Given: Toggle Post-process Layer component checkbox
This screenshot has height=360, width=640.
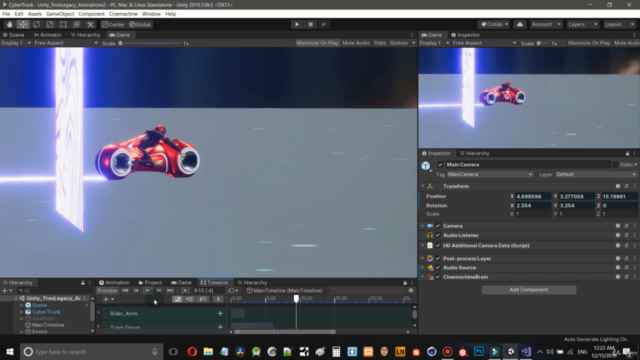Looking at the screenshot, I should [438, 259].
